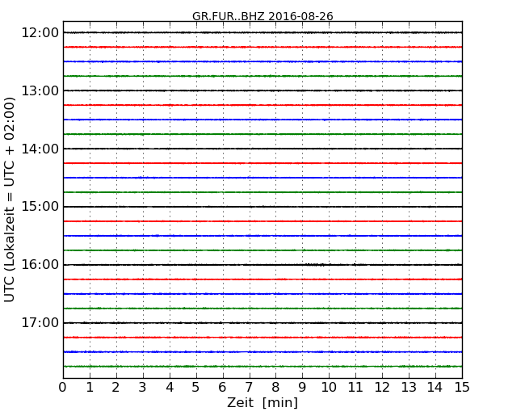Viewport: 525px width, 420px height.
Task: Select the x-axis tick label 13
Action: 409,388
